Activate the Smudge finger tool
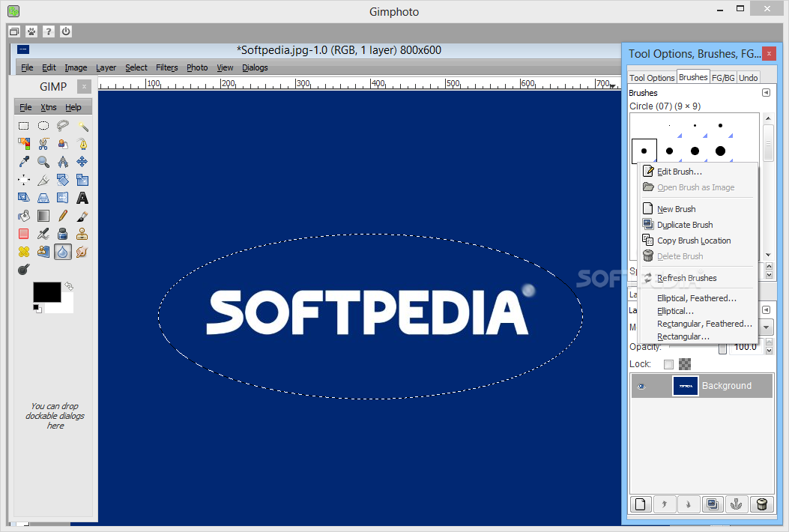Screen dimensions: 789x532 (x=82, y=252)
